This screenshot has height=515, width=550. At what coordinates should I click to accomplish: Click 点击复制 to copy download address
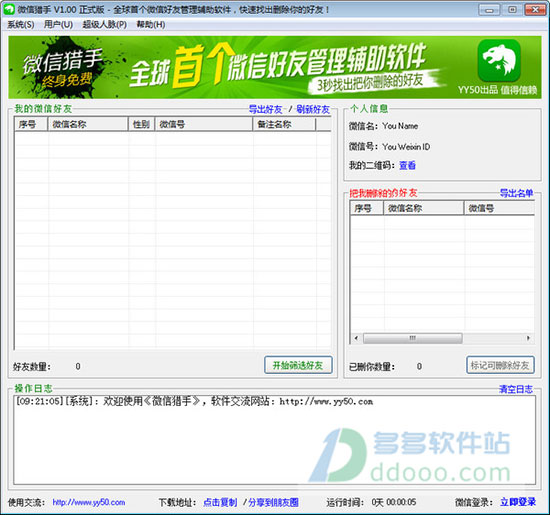click(220, 502)
